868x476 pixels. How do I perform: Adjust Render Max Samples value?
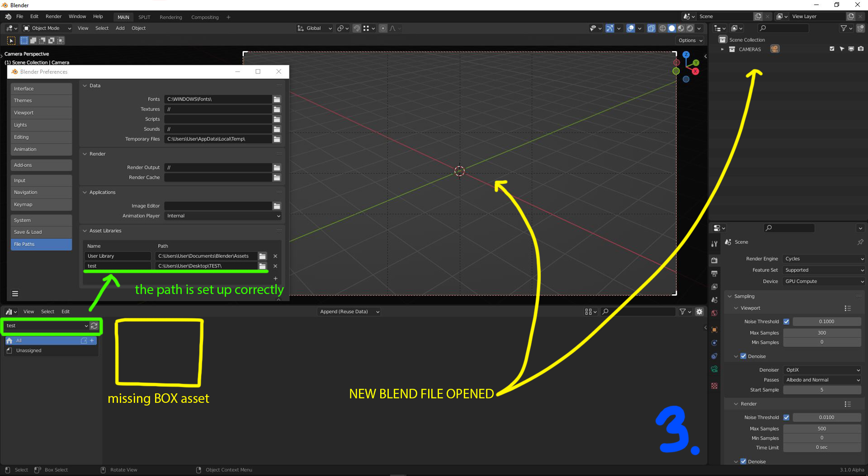coord(822,429)
